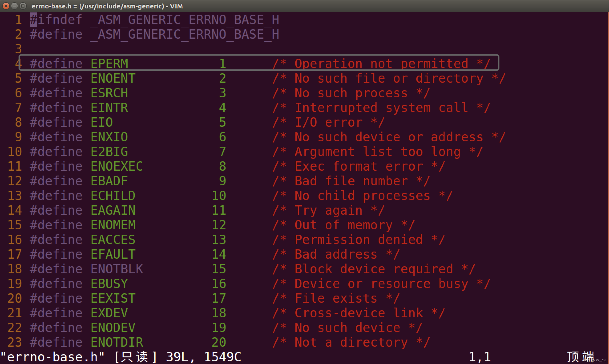Click the ESRCH macro name
Viewport: 609px width, 364px height.
click(x=109, y=93)
